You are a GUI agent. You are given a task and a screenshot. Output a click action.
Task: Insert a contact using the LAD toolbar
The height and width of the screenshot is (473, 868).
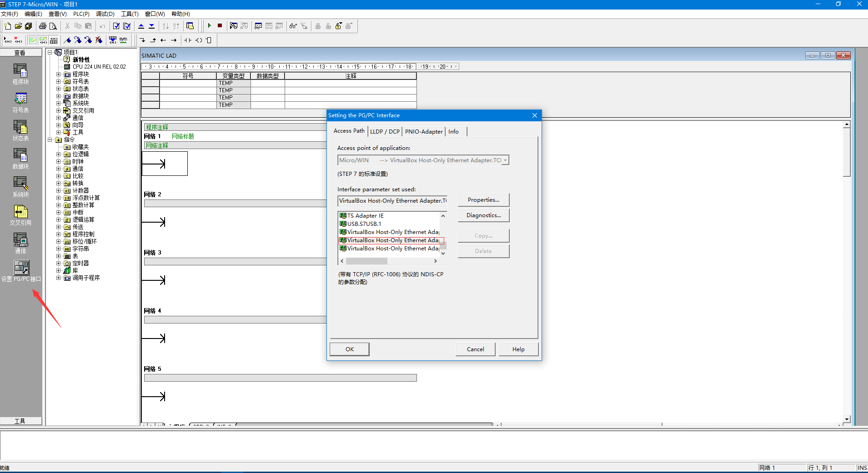click(x=188, y=40)
